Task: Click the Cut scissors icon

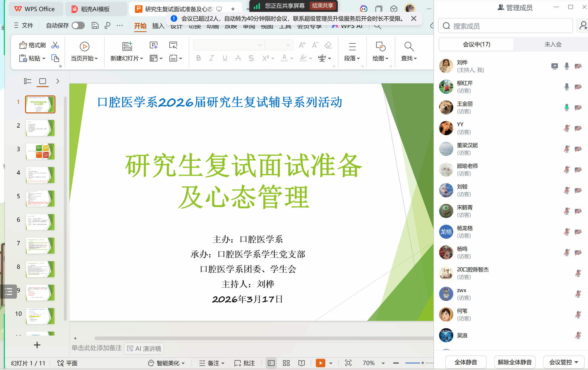Action: click(55, 45)
